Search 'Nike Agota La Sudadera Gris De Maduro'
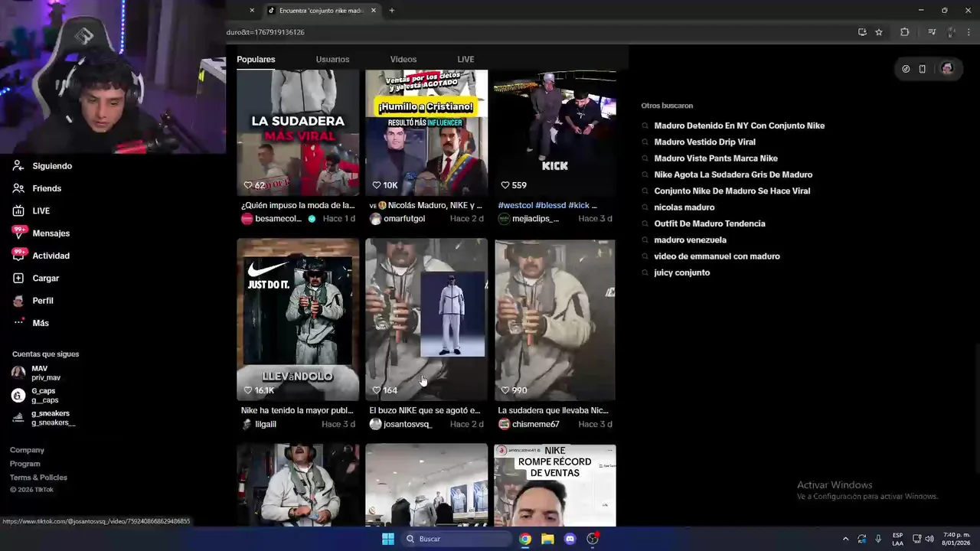 733,174
